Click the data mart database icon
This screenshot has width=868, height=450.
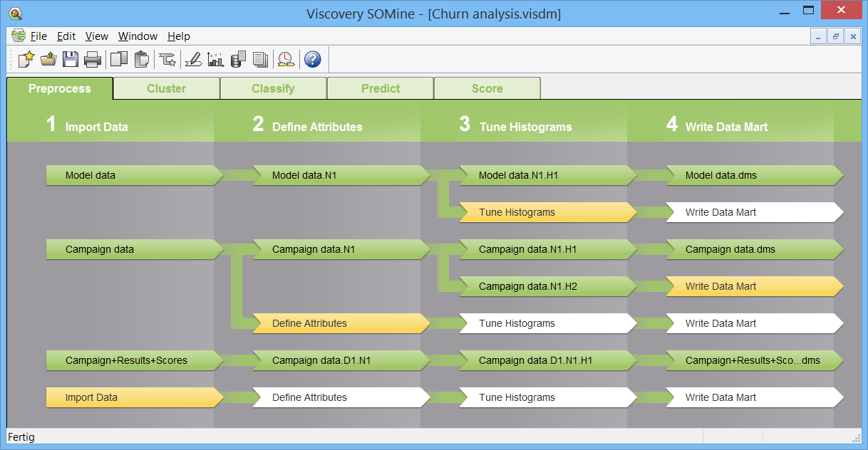point(239,60)
